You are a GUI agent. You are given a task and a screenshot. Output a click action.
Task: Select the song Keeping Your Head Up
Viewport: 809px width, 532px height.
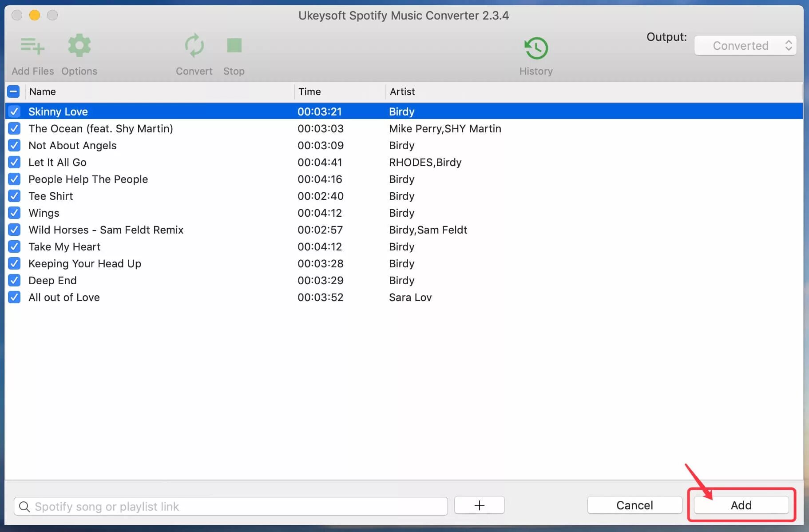coord(85,263)
